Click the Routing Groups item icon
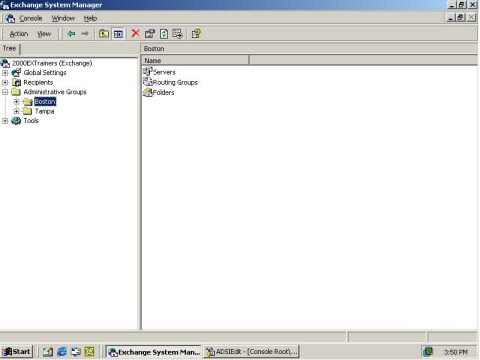The width and height of the screenshot is (480, 360). [x=148, y=82]
